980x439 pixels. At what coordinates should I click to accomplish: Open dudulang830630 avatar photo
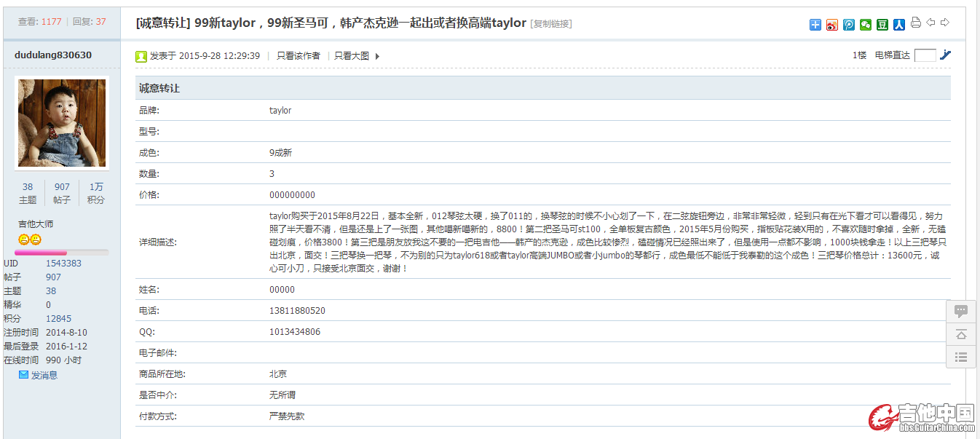click(62, 124)
